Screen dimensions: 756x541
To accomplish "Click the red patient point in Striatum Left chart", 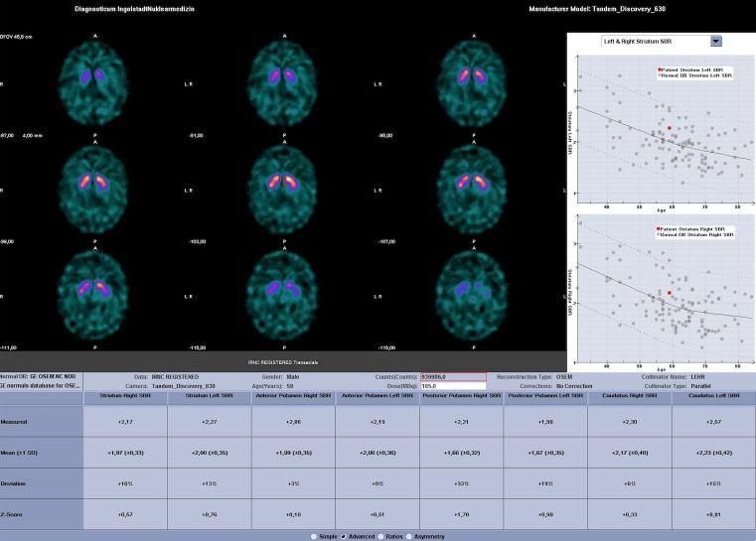I will coord(670,128).
